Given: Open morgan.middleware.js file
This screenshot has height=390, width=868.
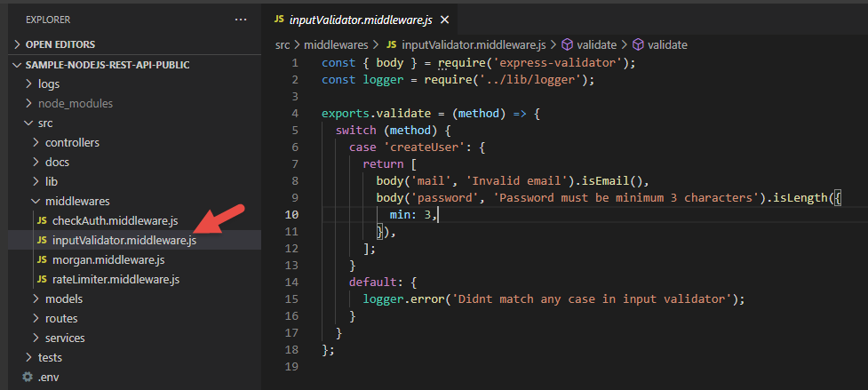Looking at the screenshot, I should pyautogui.click(x=134, y=260).
